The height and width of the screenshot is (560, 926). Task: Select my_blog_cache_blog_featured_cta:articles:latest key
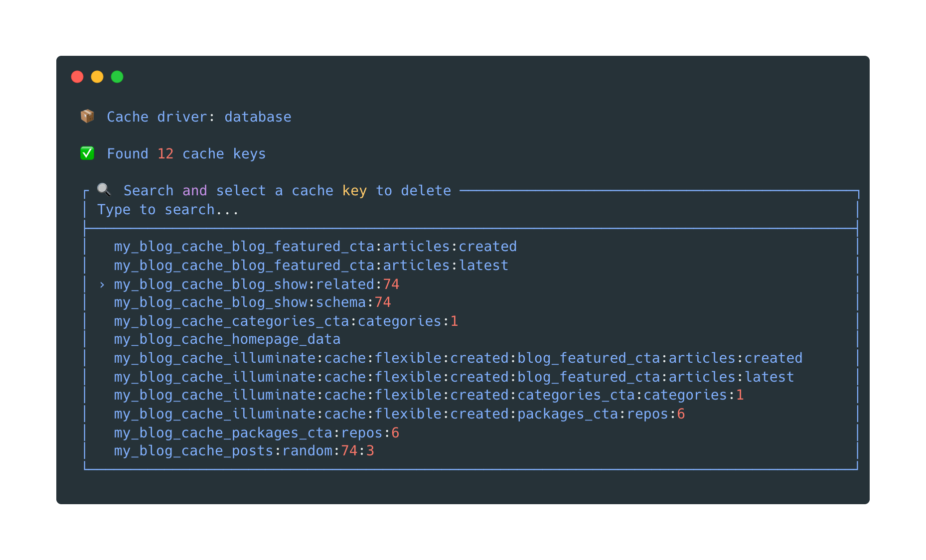click(311, 266)
